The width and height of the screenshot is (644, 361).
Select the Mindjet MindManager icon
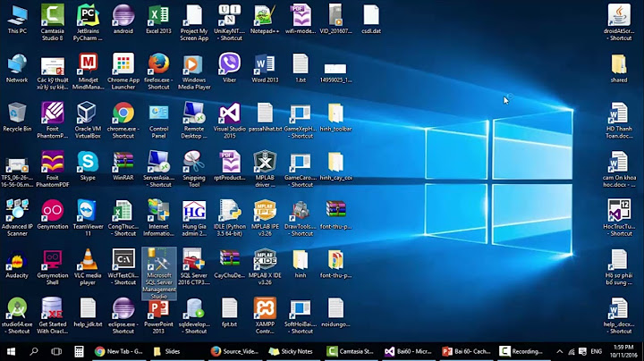coord(88,71)
